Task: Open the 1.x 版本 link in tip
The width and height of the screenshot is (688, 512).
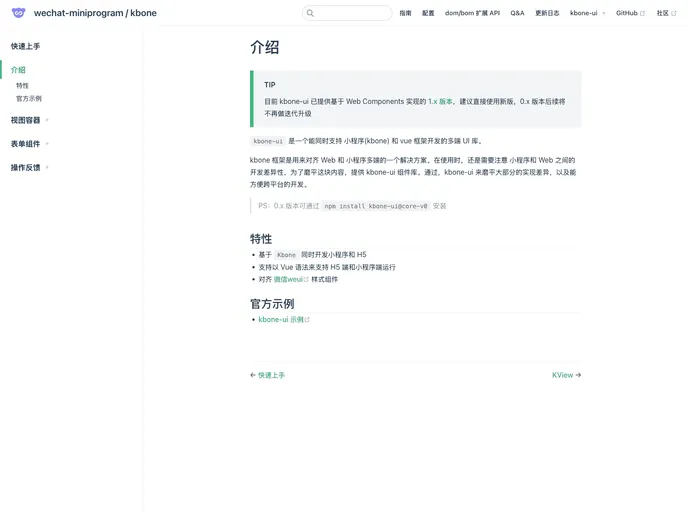Action: pyautogui.click(x=440, y=101)
